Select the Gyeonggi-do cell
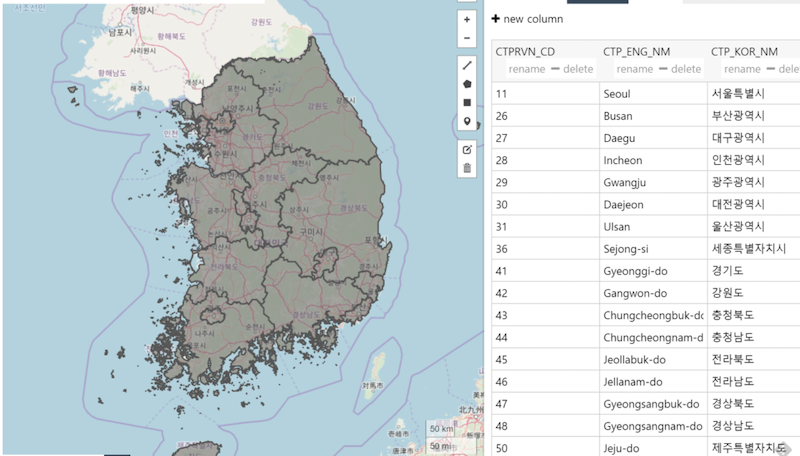Screen dimensions: 800x456 coord(653,271)
